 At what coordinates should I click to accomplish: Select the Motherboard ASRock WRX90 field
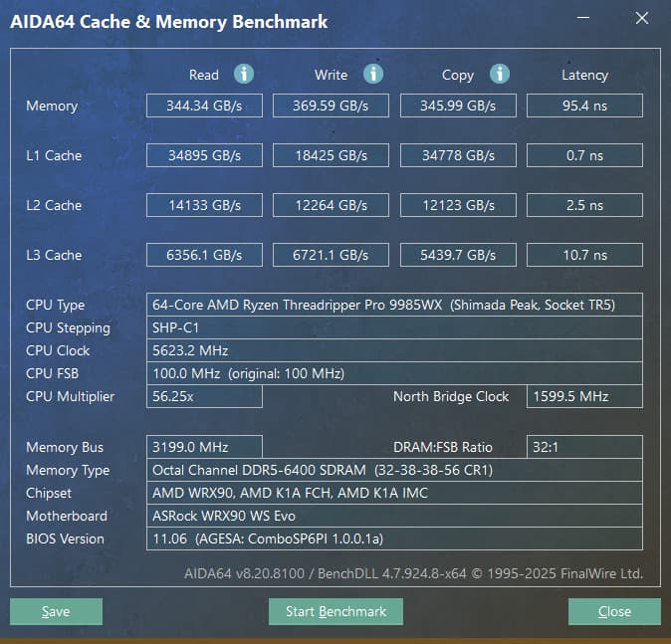click(x=394, y=516)
